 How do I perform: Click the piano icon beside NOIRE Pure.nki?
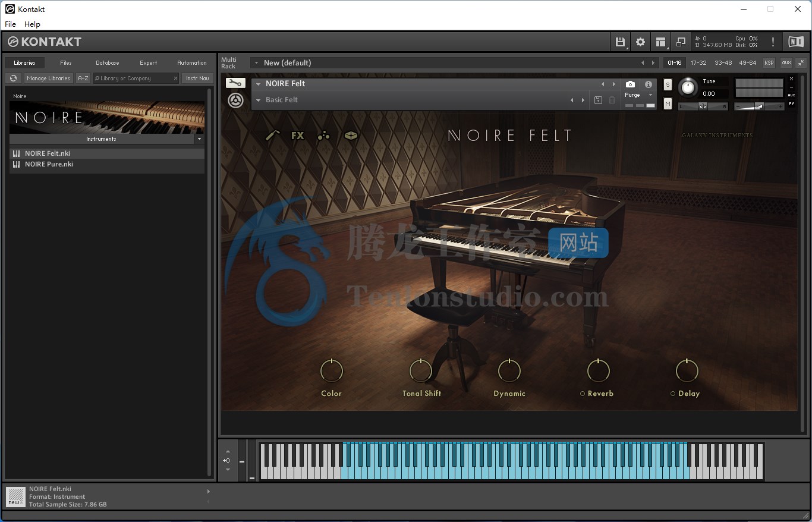tap(17, 164)
